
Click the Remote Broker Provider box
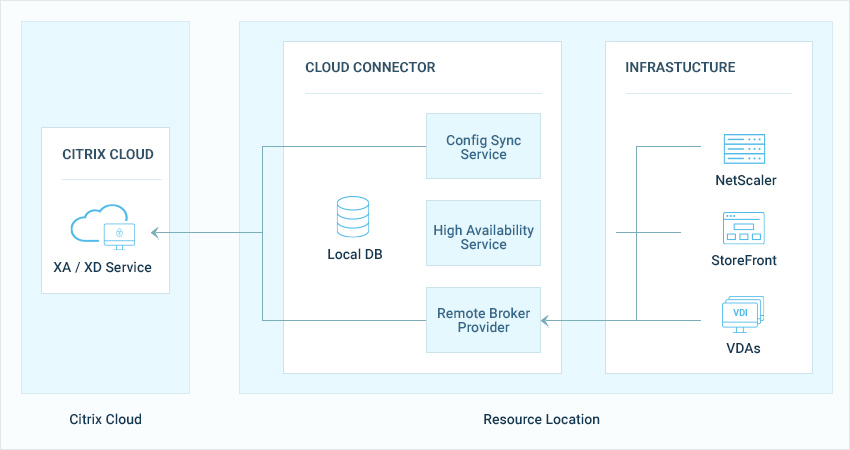484,320
